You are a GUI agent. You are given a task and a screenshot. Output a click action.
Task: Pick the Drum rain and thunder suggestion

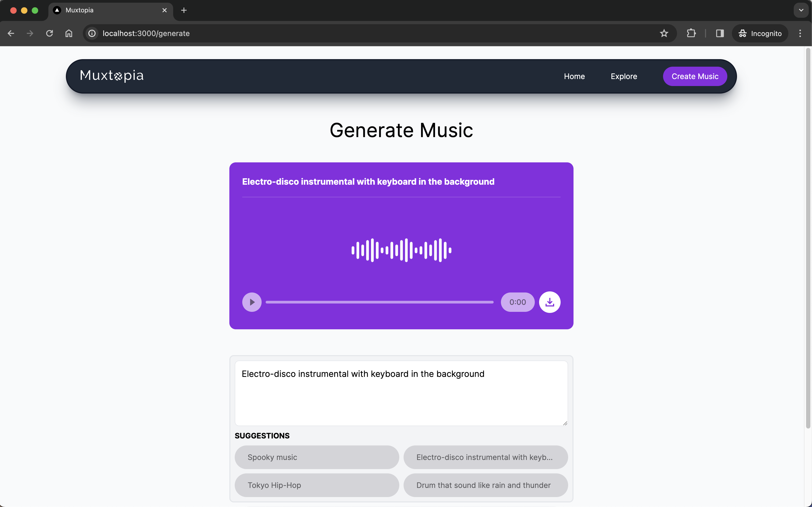[485, 485]
